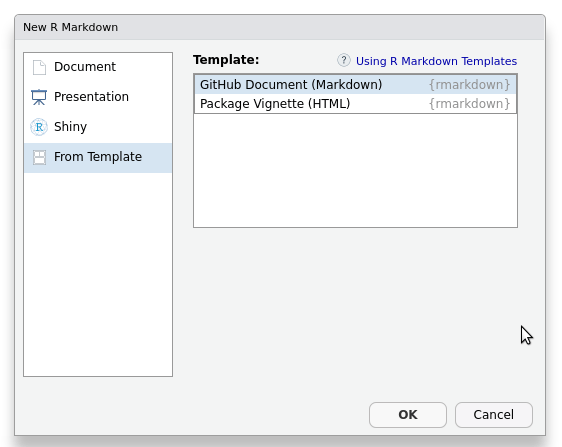Switch to the Shiny option

[x=98, y=127]
